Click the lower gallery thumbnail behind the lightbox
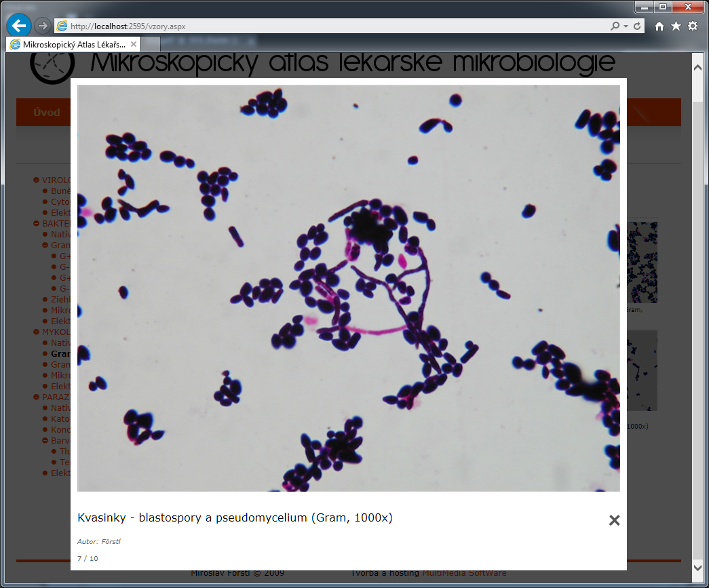Screen dimensions: 709x588 tap(642, 370)
